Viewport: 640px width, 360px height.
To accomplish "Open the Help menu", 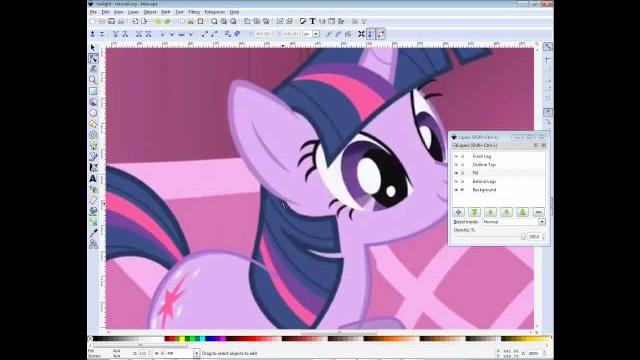I will tap(234, 12).
